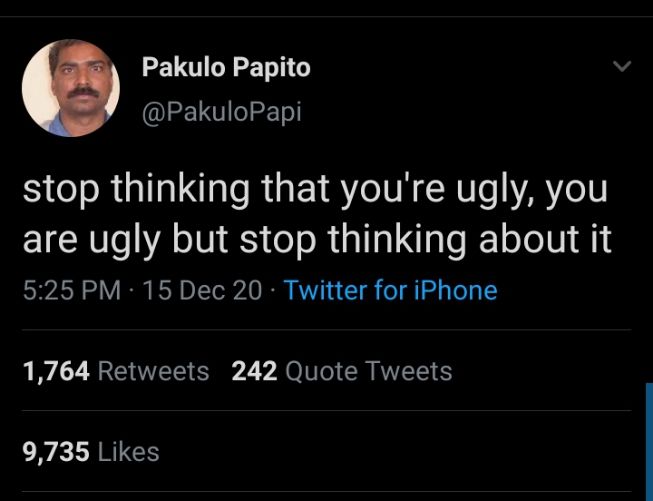Click the blue strip at the right edge
653x501 pixels.
coord(648,440)
